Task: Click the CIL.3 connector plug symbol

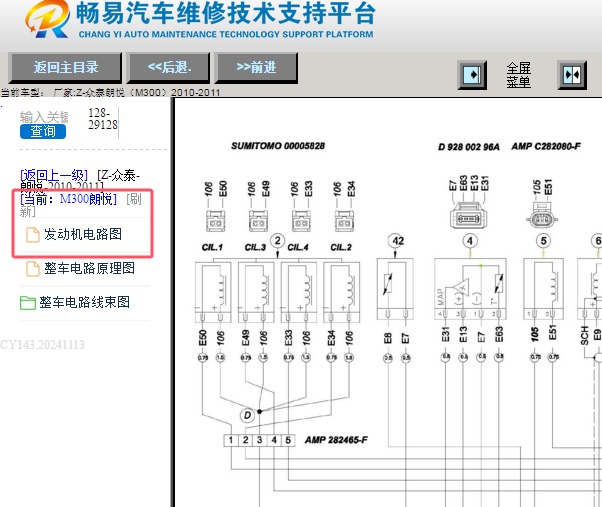Action: coord(258,221)
